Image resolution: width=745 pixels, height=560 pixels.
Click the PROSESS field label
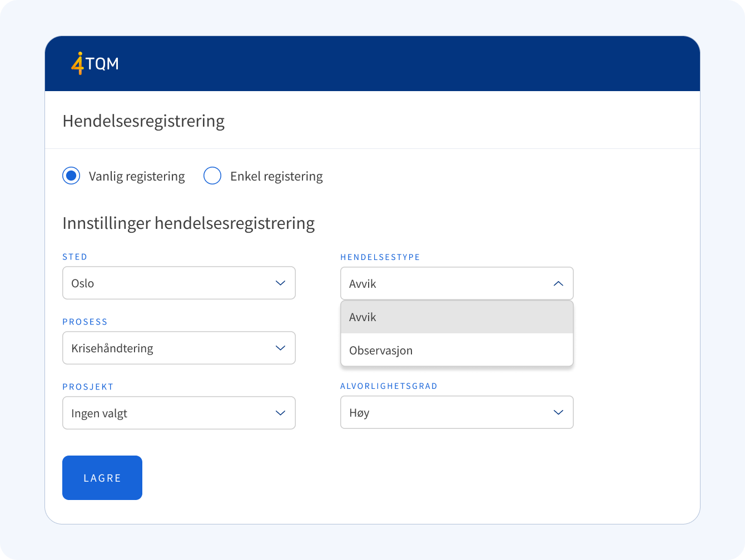click(85, 322)
